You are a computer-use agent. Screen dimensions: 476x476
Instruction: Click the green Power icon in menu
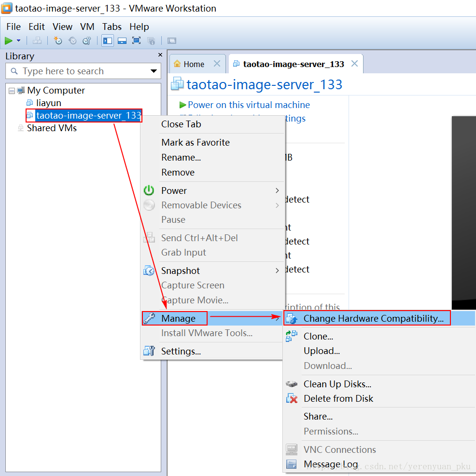click(x=149, y=190)
